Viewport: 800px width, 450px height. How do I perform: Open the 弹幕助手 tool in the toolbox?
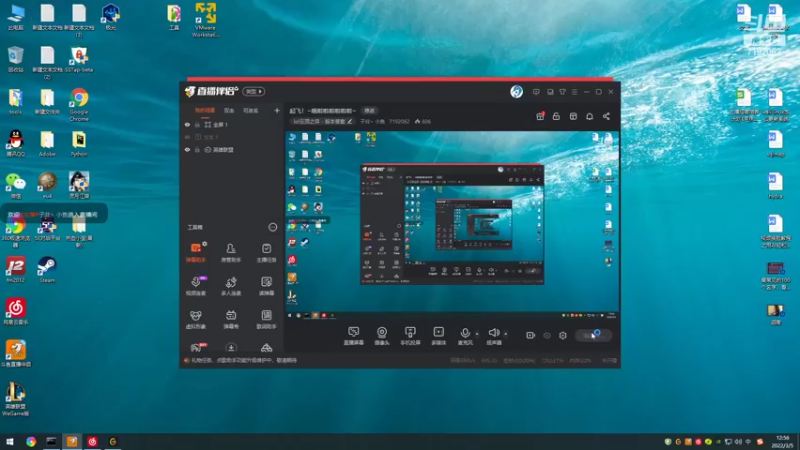195,252
